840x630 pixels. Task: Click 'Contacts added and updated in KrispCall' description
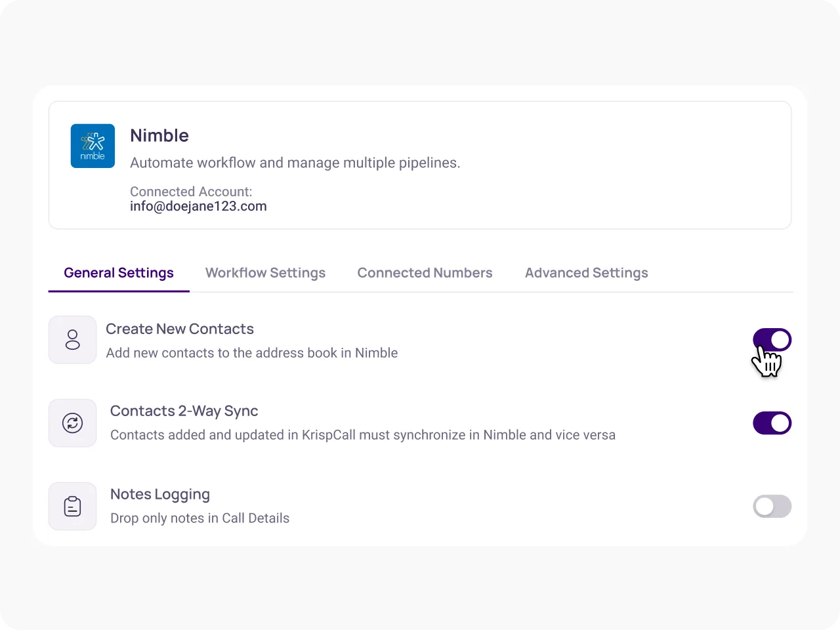pos(363,435)
